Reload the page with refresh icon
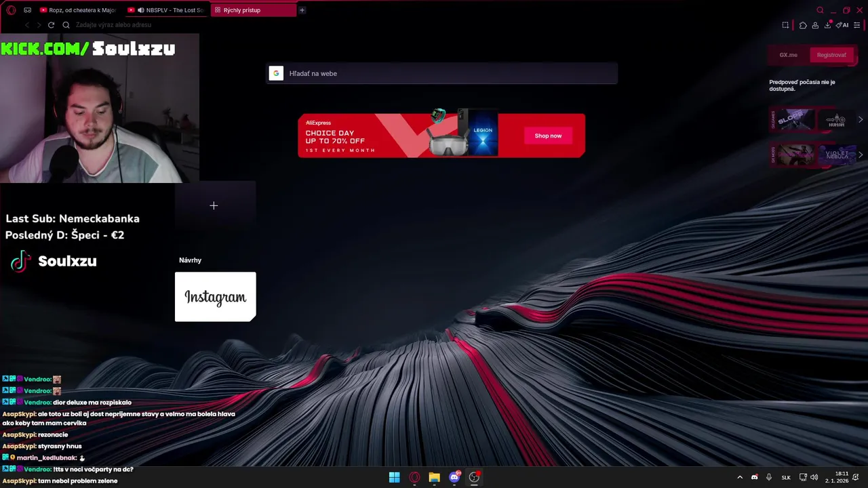Image resolution: width=868 pixels, height=488 pixels. pos(51,25)
